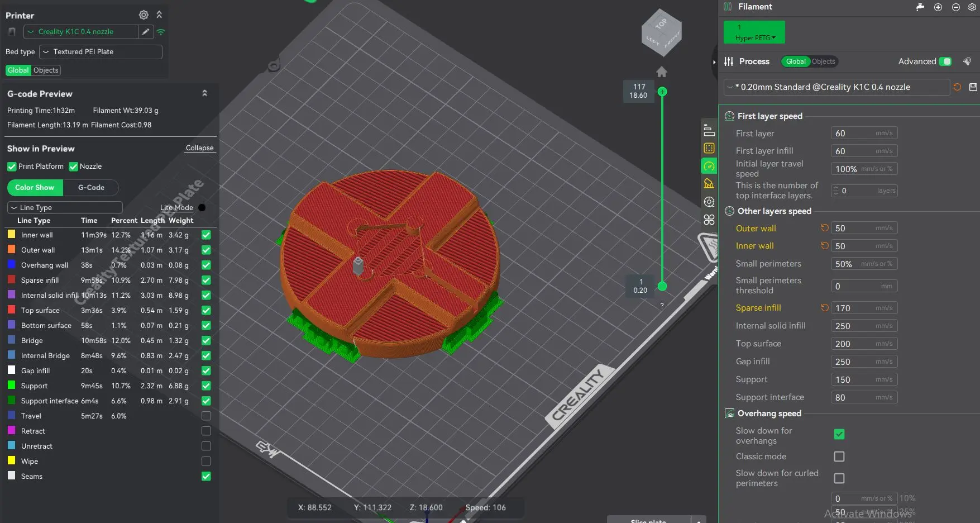Hide Outer wall lines in preview
980x523 pixels.
206,250
